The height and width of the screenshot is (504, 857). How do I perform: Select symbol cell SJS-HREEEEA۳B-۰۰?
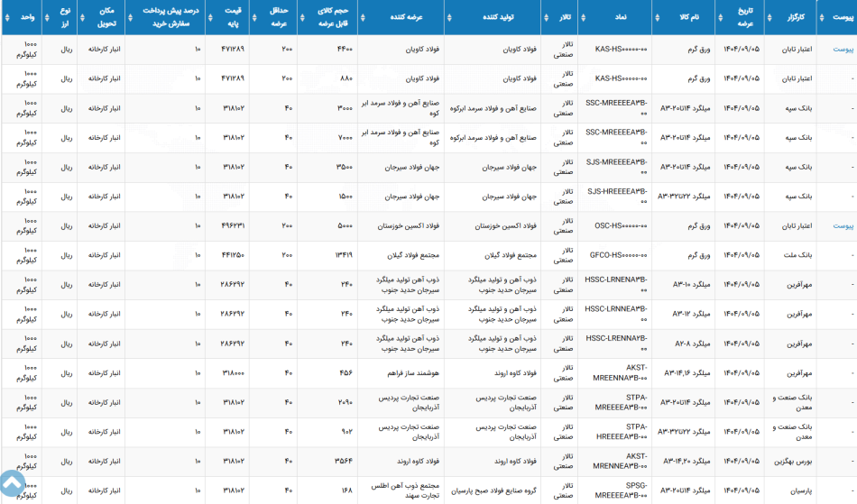point(617,197)
